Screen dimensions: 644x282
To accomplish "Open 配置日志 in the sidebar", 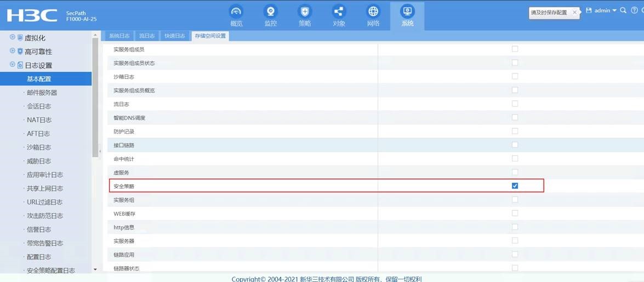I will point(39,257).
